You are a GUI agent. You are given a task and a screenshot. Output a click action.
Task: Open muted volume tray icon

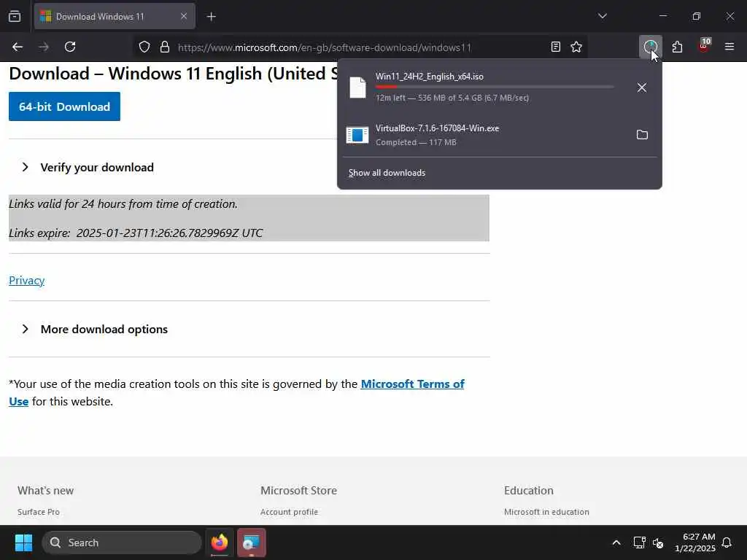659,542
